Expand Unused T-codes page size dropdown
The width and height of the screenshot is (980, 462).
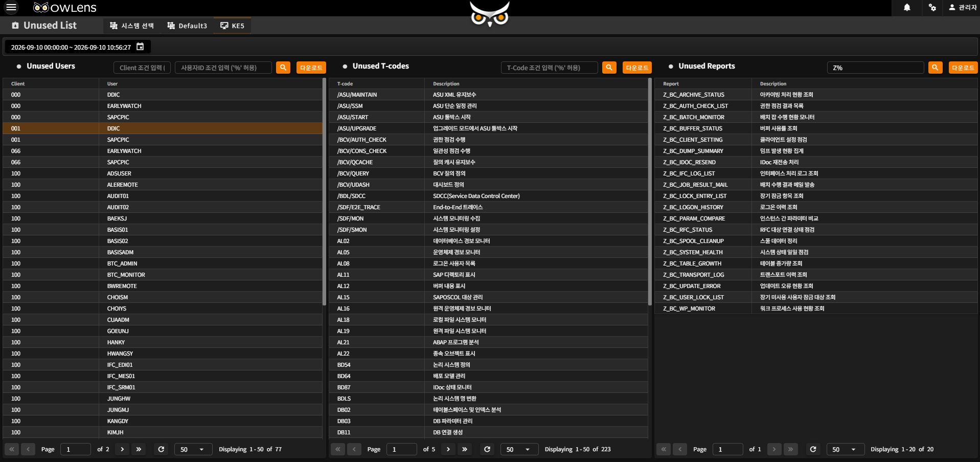pos(519,449)
